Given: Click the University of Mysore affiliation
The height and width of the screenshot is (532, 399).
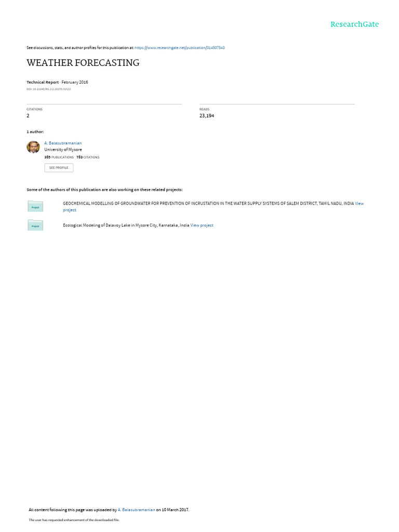Looking at the screenshot, I should point(63,150).
